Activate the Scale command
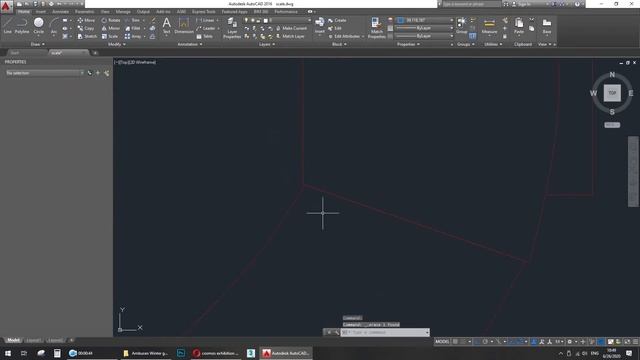This screenshot has height=360, width=640. [110, 36]
